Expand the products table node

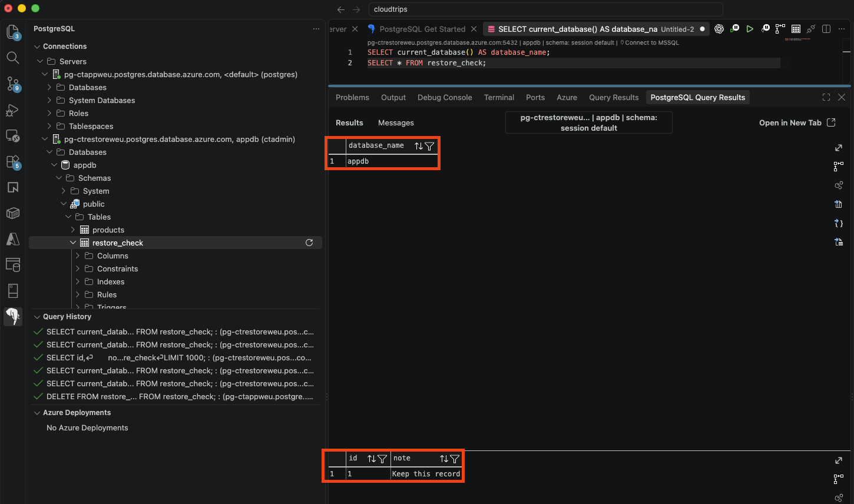(x=73, y=230)
